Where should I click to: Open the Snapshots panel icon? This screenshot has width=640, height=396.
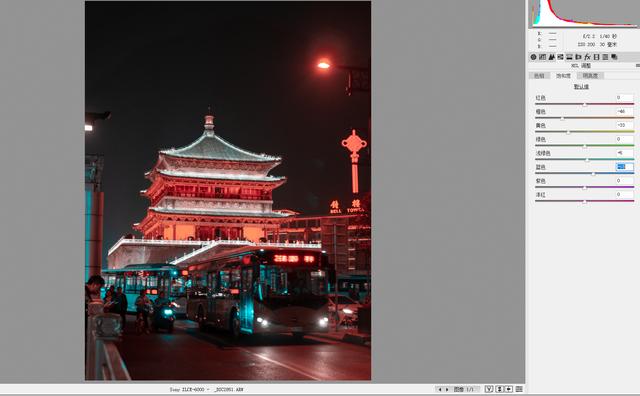point(614,57)
